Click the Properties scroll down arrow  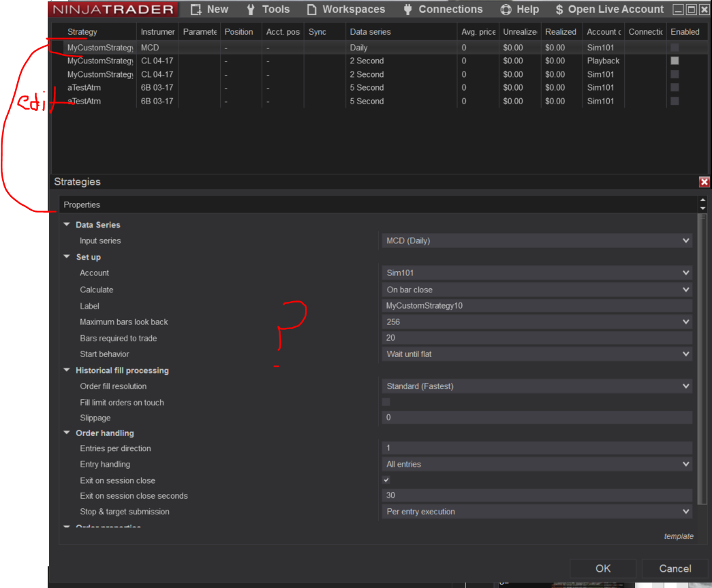(703, 208)
